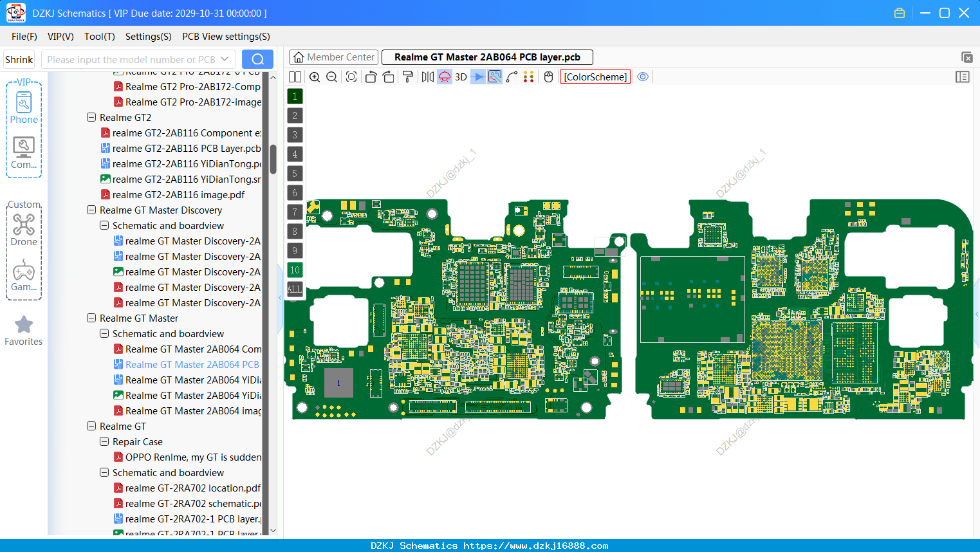Open the Tool(T) menu

(100, 37)
